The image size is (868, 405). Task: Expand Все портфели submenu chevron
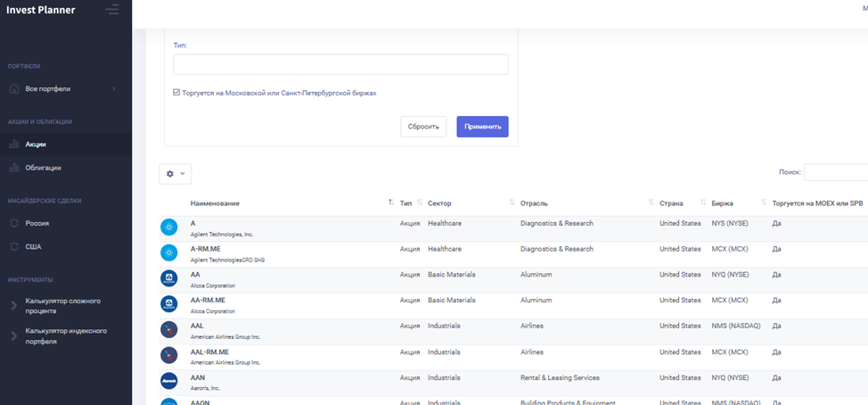[114, 88]
